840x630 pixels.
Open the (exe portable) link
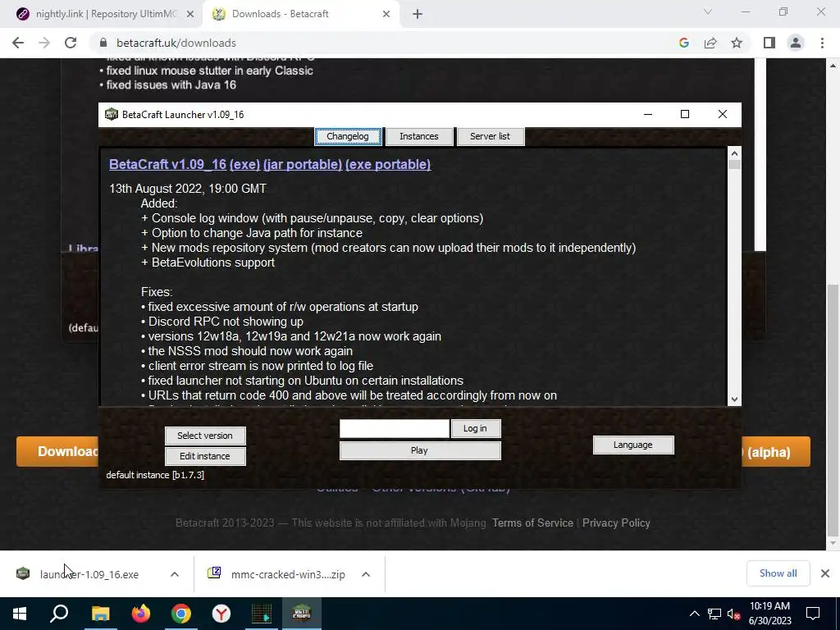pyautogui.click(x=388, y=164)
